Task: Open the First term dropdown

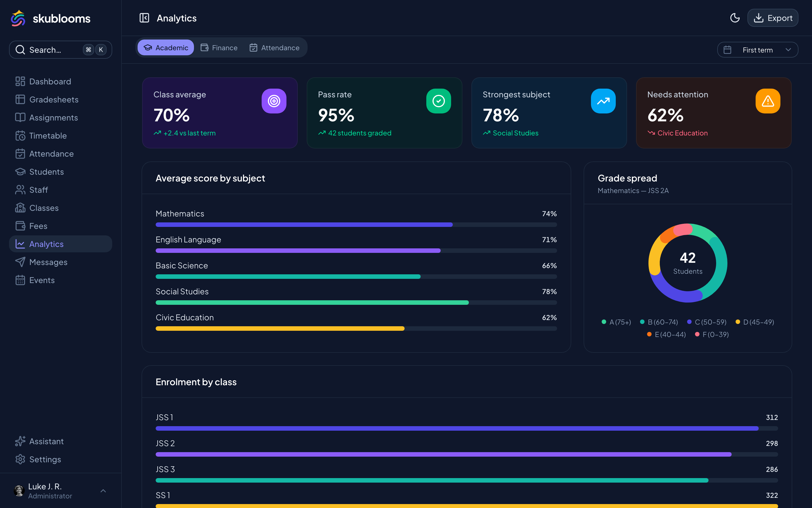Action: (x=758, y=50)
